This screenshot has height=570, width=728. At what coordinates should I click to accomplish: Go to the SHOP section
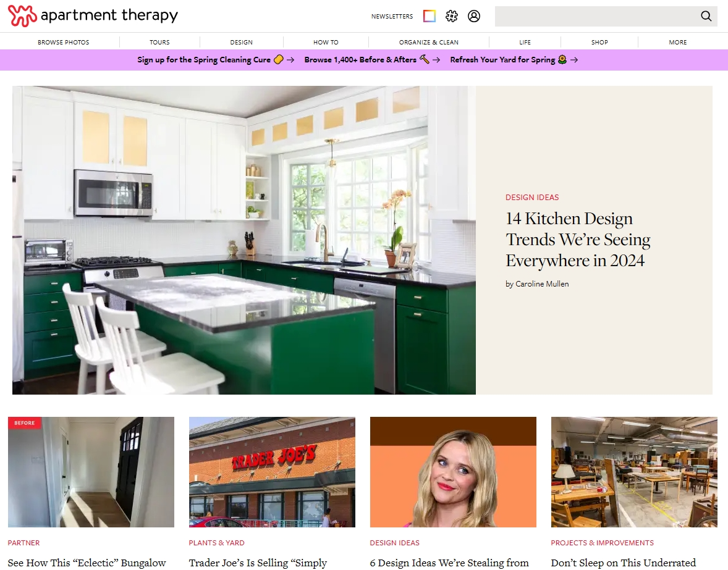[599, 42]
